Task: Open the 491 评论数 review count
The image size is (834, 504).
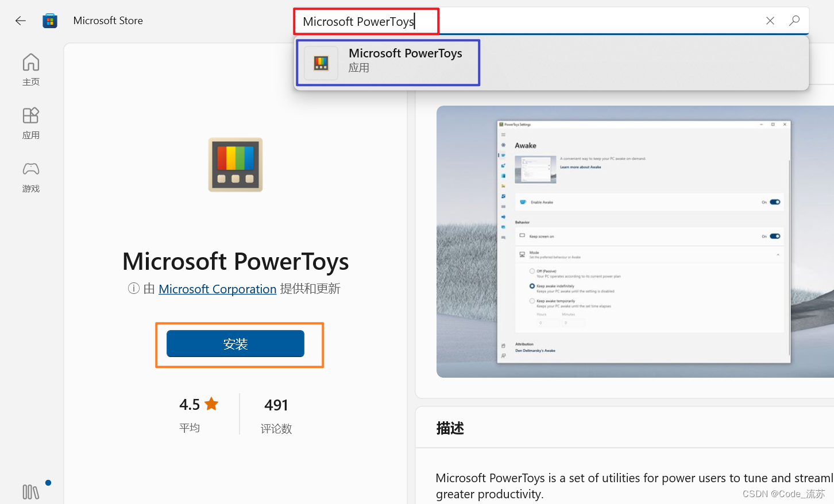Action: [x=276, y=416]
